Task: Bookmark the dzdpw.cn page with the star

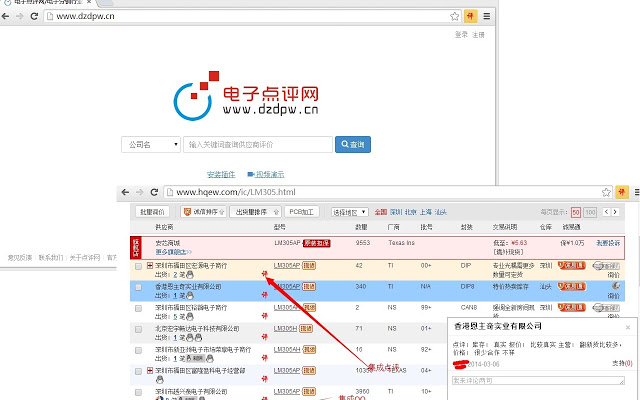Action: click(455, 16)
